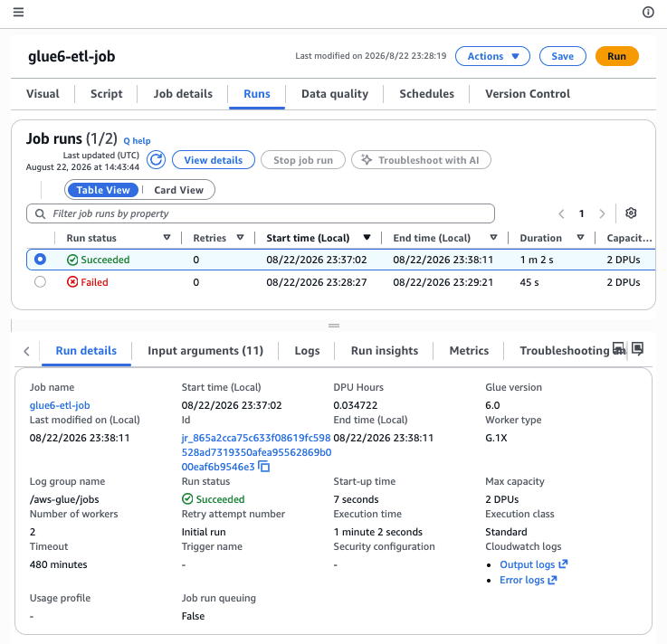Dock details panel to the side icon
The height and width of the screenshot is (644, 667).
pyautogui.click(x=637, y=348)
